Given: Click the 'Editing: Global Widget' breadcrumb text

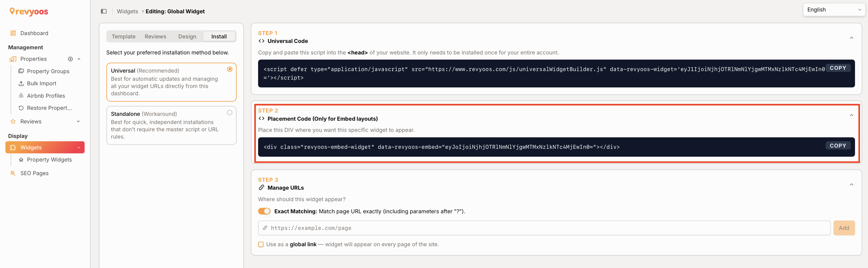Looking at the screenshot, I should (175, 11).
